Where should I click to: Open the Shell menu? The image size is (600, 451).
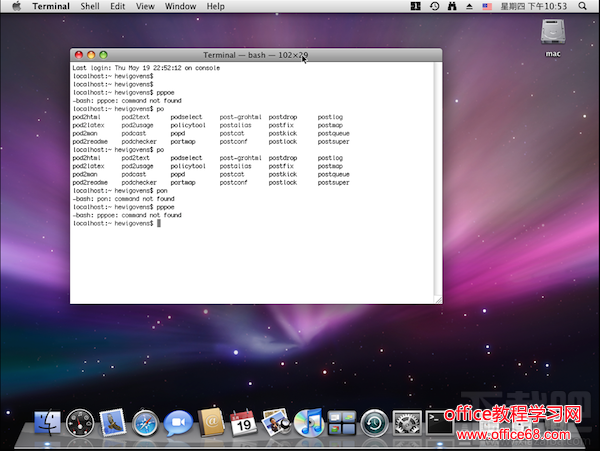(x=90, y=6)
